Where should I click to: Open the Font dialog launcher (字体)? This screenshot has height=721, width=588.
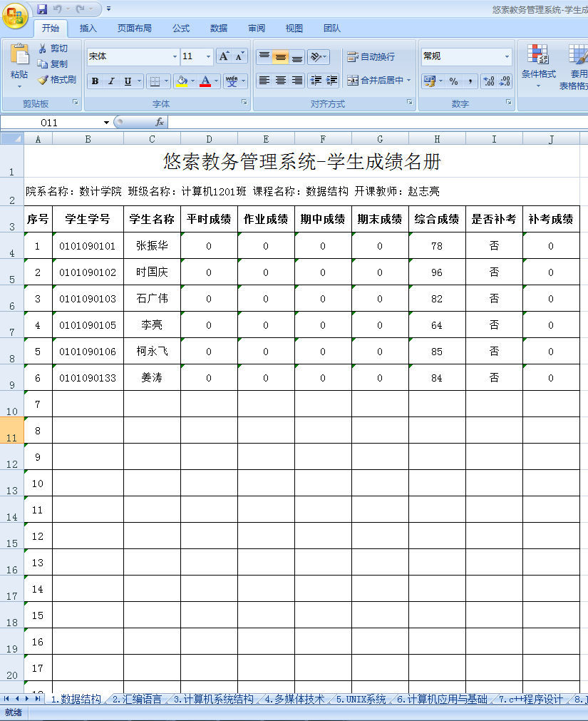coord(244,103)
